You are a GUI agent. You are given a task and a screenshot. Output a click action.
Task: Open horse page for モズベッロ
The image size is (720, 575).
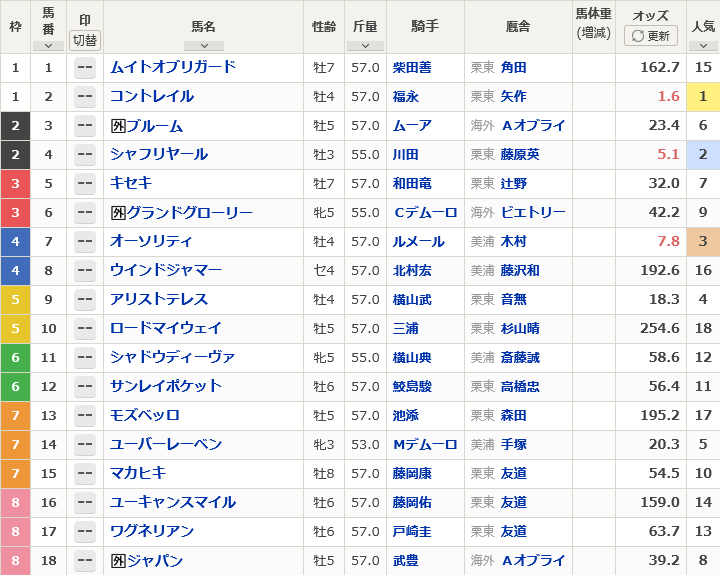click(x=145, y=415)
